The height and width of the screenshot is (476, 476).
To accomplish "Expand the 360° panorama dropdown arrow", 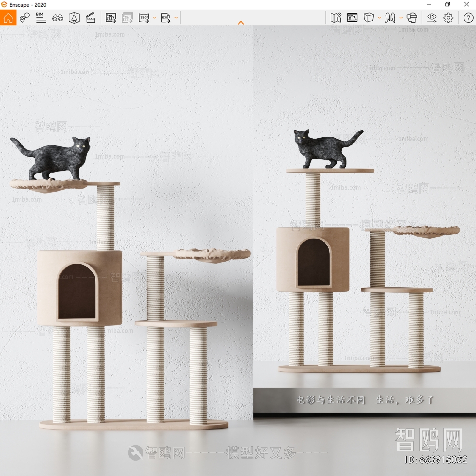I will pos(155,18).
